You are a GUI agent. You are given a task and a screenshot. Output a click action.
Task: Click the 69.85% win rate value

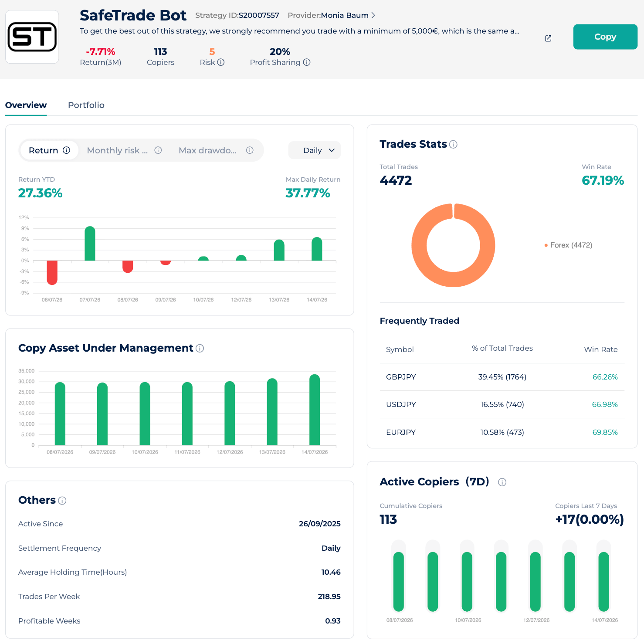point(605,432)
